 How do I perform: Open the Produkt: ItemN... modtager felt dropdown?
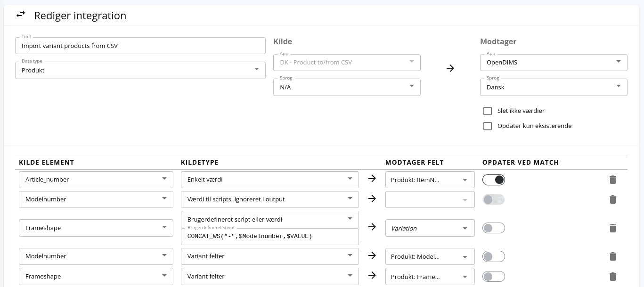coord(430,180)
